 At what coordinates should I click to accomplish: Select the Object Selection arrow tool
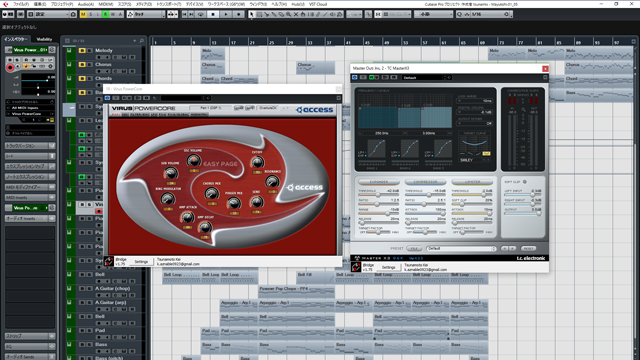pyautogui.click(x=251, y=14)
